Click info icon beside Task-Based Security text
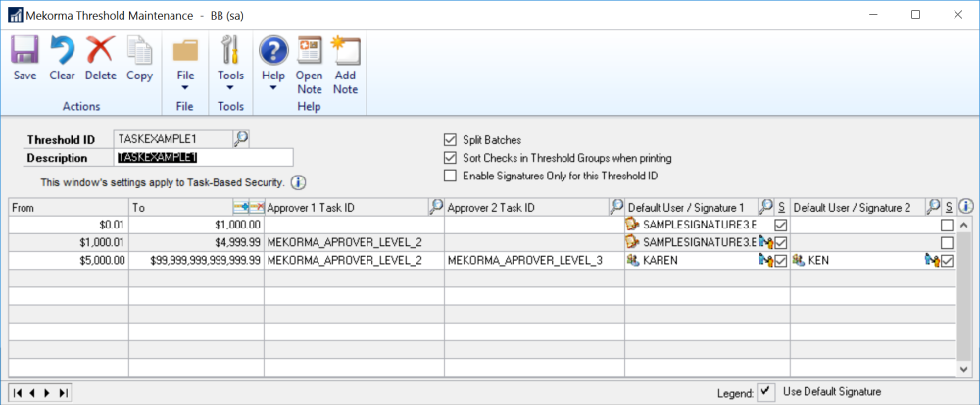 (299, 183)
